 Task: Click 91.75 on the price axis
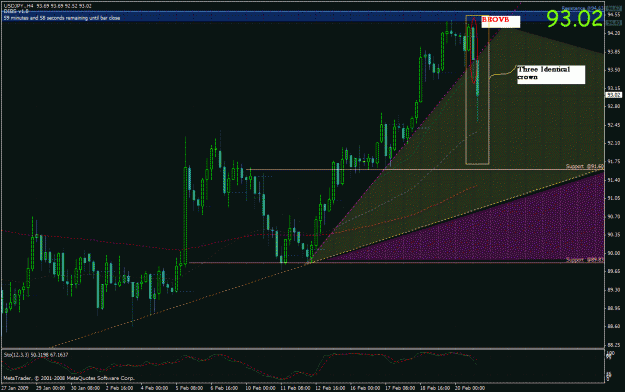tap(613, 162)
